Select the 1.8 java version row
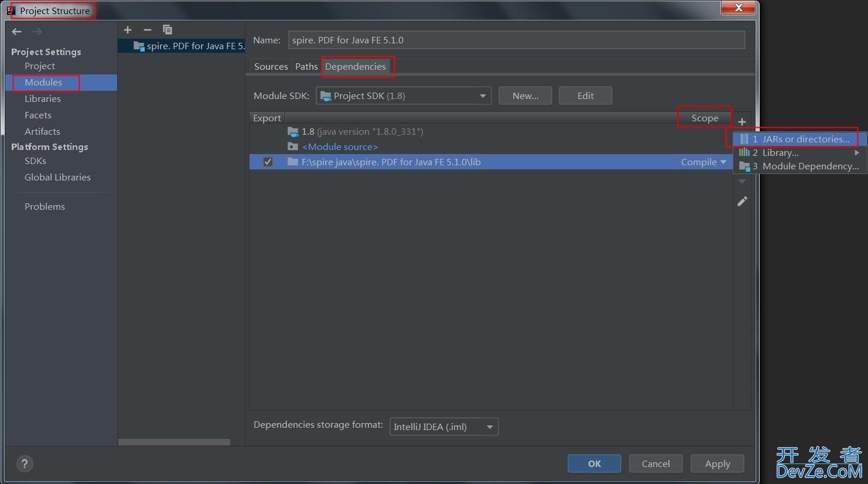Viewport: 868px width, 484px height. point(491,132)
